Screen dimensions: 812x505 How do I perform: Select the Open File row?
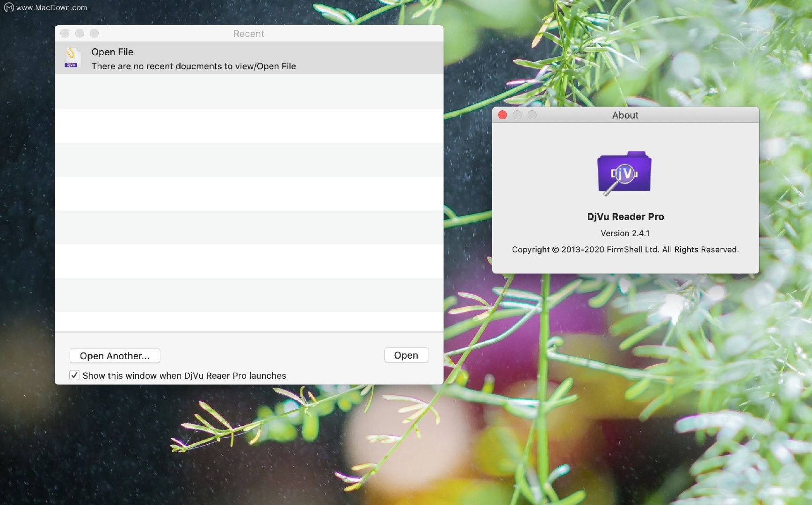tap(249, 58)
